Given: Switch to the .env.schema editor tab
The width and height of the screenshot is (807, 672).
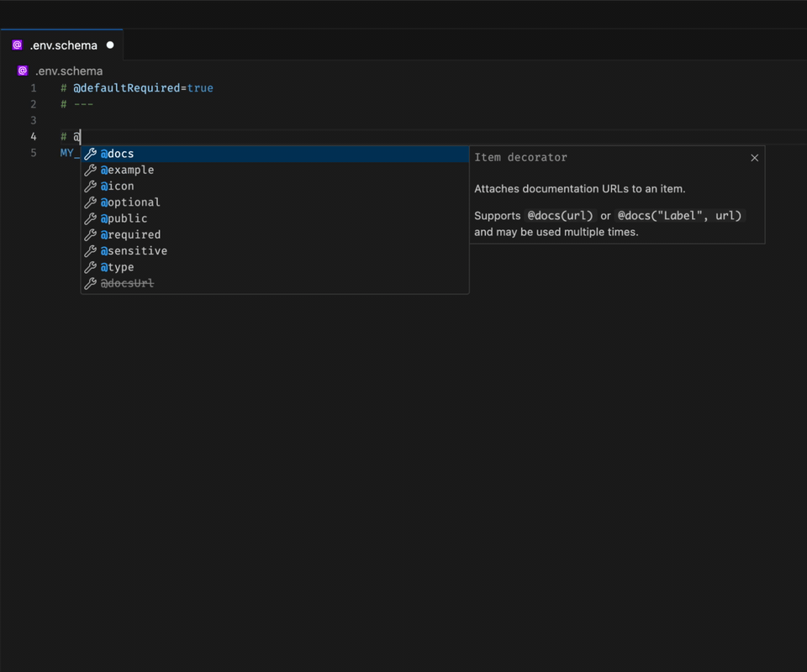Looking at the screenshot, I should [x=61, y=45].
